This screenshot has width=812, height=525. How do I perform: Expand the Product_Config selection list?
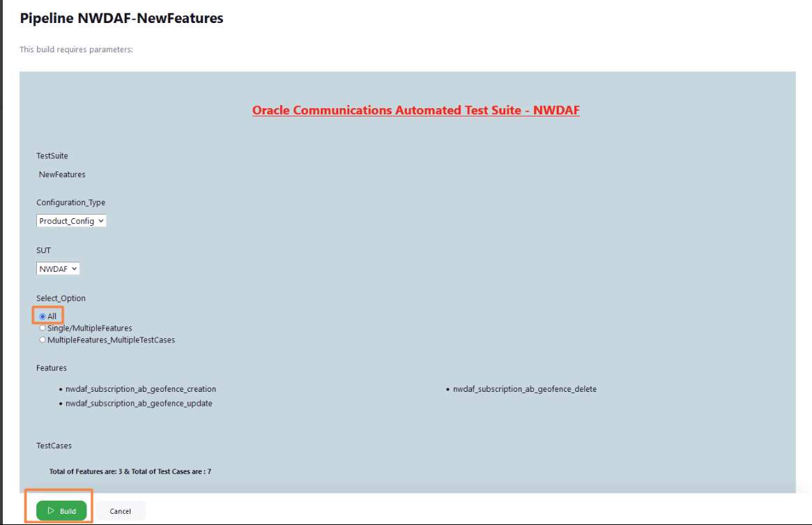pyautogui.click(x=71, y=220)
